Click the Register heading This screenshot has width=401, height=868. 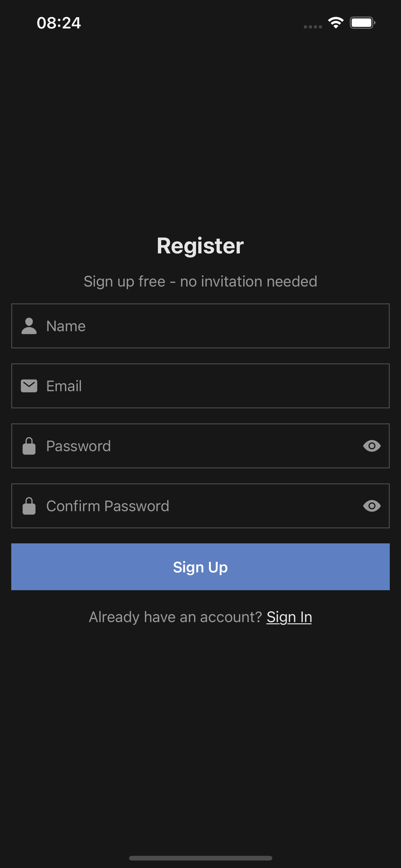(x=200, y=246)
